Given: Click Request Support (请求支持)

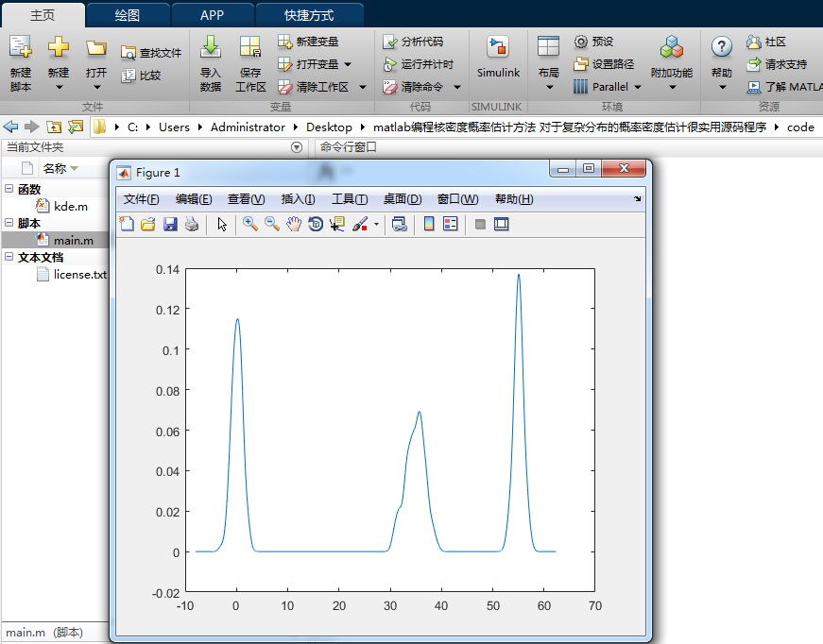Looking at the screenshot, I should [x=777, y=64].
